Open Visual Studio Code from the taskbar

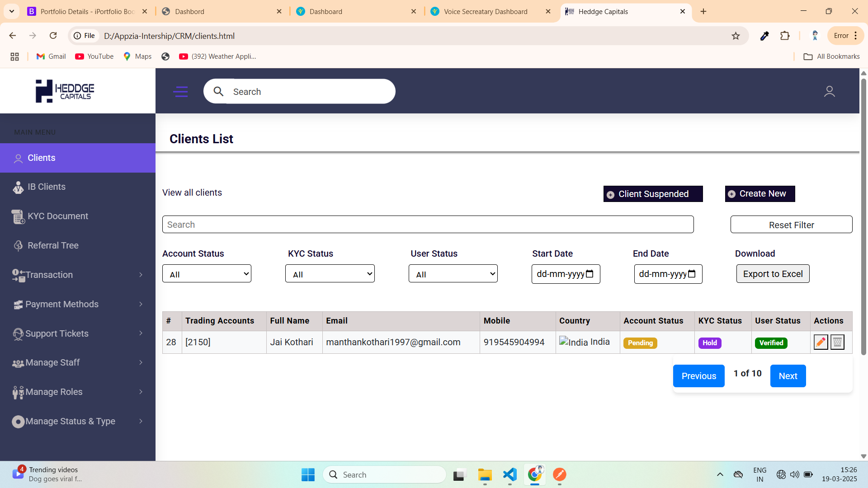pyautogui.click(x=509, y=474)
